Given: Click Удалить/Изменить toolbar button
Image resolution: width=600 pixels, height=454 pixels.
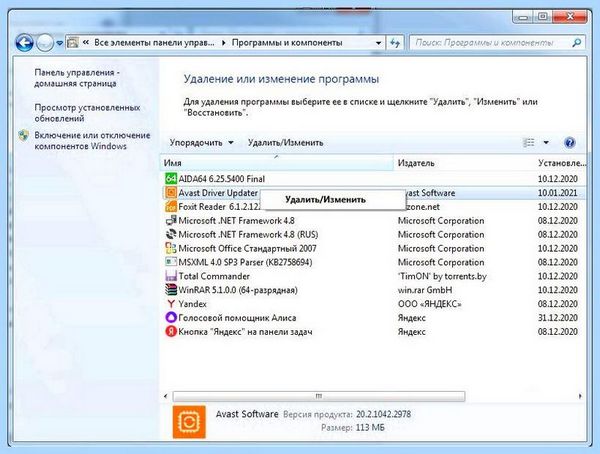Looking at the screenshot, I should [285, 142].
